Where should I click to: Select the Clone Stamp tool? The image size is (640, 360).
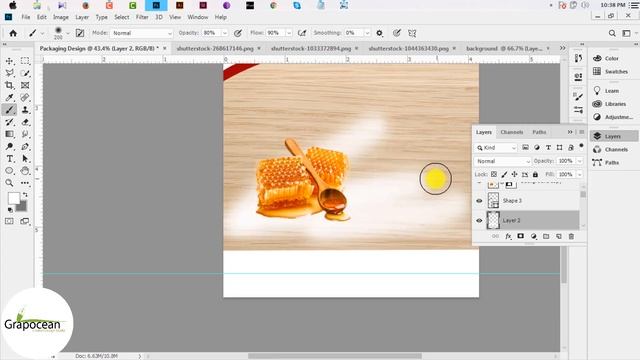pos(25,110)
